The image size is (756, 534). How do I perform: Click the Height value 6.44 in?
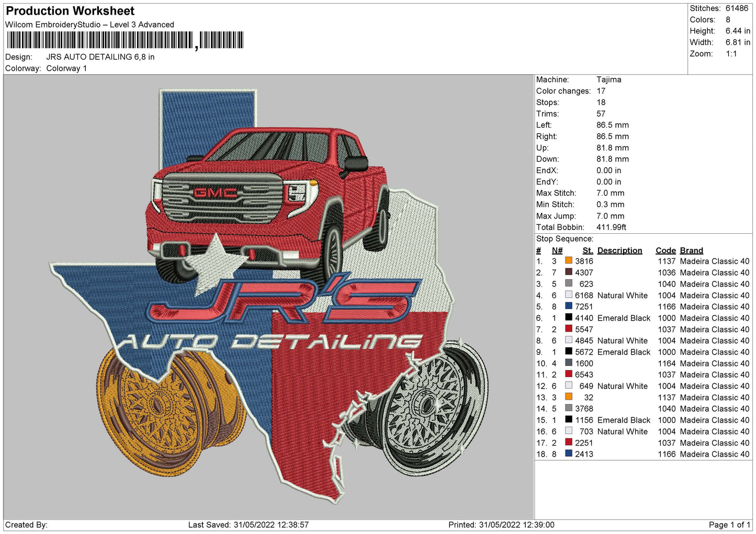click(x=738, y=31)
